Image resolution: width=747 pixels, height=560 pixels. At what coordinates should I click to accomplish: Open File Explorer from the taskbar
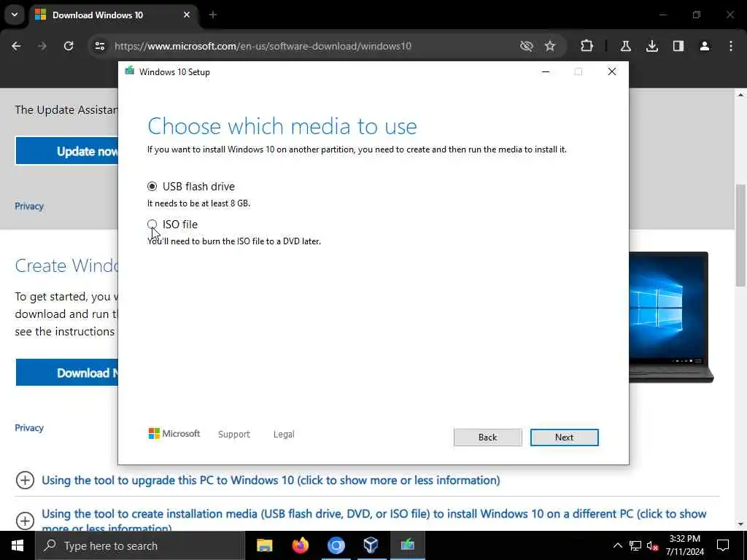coord(264,545)
